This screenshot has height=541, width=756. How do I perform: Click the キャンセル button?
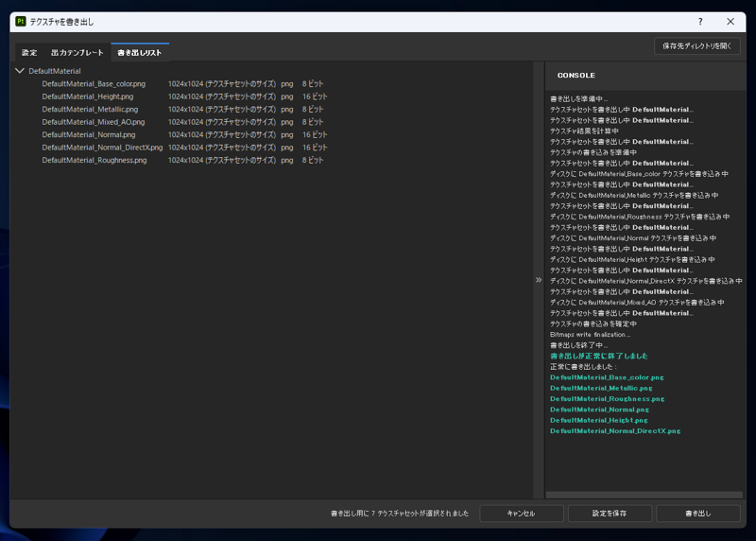coord(522,514)
